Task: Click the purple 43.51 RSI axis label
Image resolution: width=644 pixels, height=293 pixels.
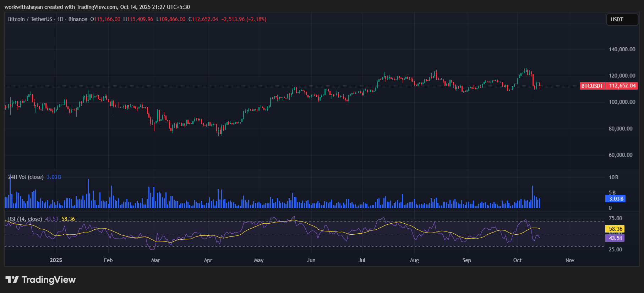Action: coord(615,238)
